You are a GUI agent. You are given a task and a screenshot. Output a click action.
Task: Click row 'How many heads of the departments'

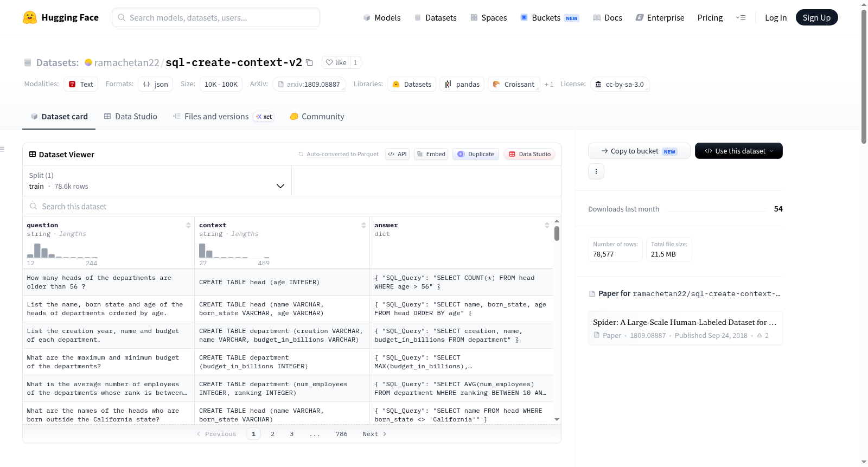[x=288, y=282]
